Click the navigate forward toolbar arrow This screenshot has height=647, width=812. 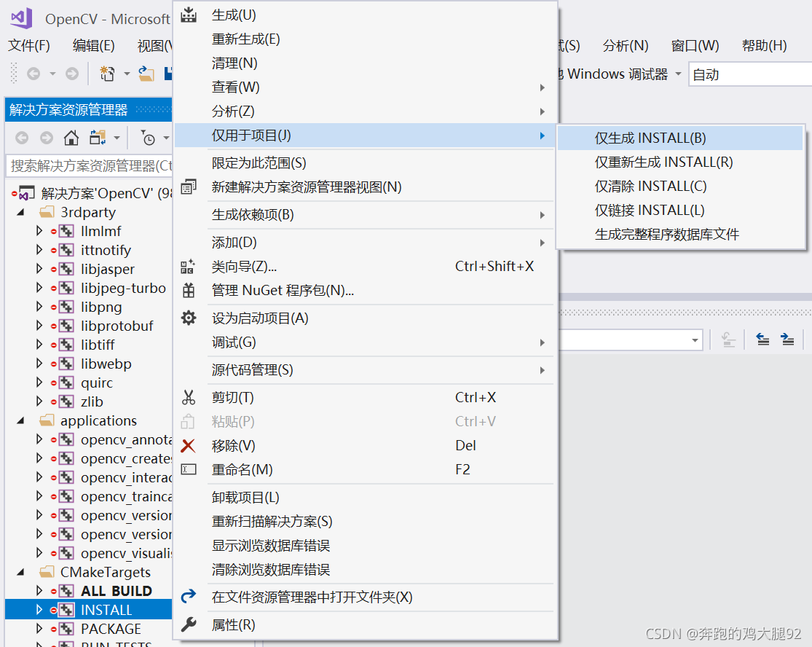(x=72, y=74)
